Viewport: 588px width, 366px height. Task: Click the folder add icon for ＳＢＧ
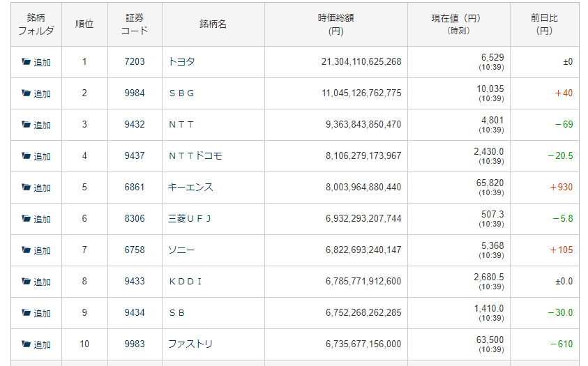[27, 93]
